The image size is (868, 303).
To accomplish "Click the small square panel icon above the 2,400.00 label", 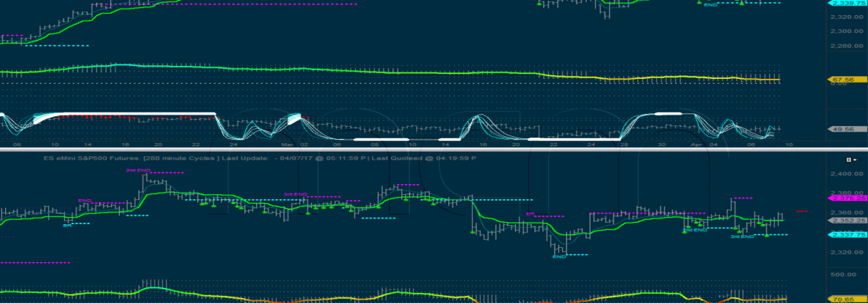I will coord(849,160).
